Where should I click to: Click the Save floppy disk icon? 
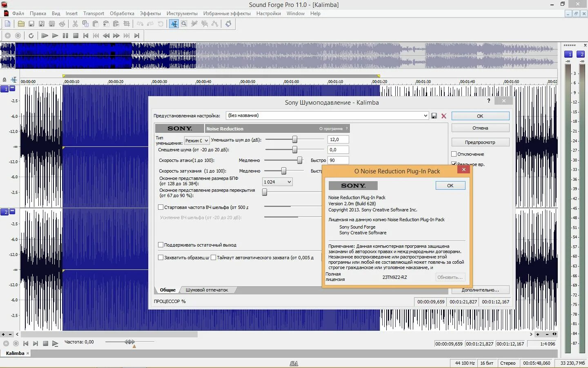coord(31,24)
